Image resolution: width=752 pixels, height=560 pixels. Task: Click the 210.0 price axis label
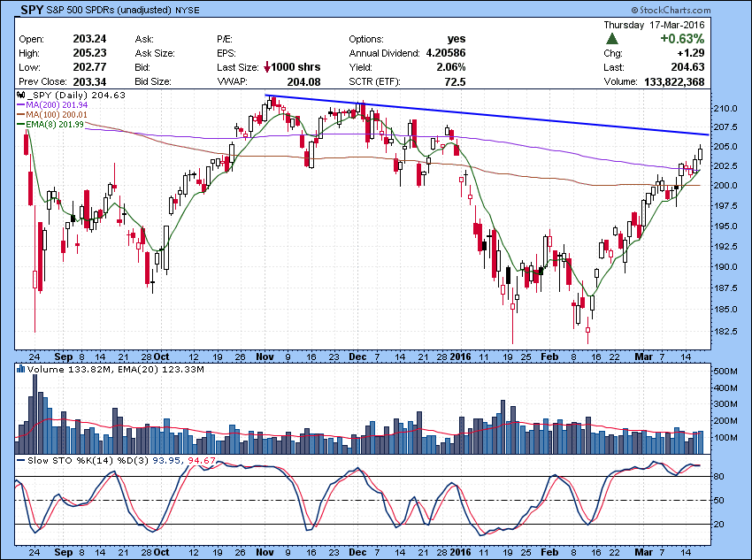pyautogui.click(x=725, y=108)
